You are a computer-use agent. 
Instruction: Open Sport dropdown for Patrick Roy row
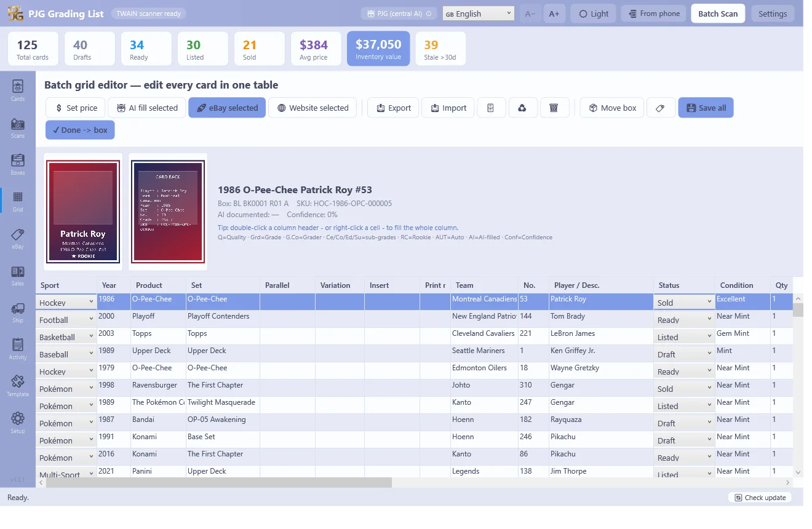click(x=66, y=302)
